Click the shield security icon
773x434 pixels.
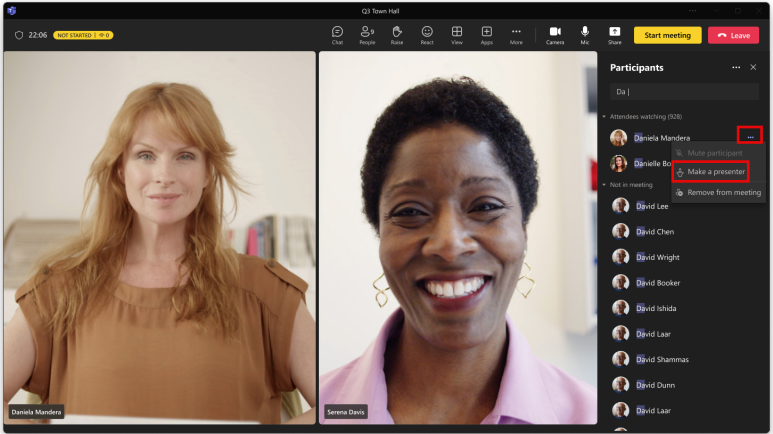point(18,35)
